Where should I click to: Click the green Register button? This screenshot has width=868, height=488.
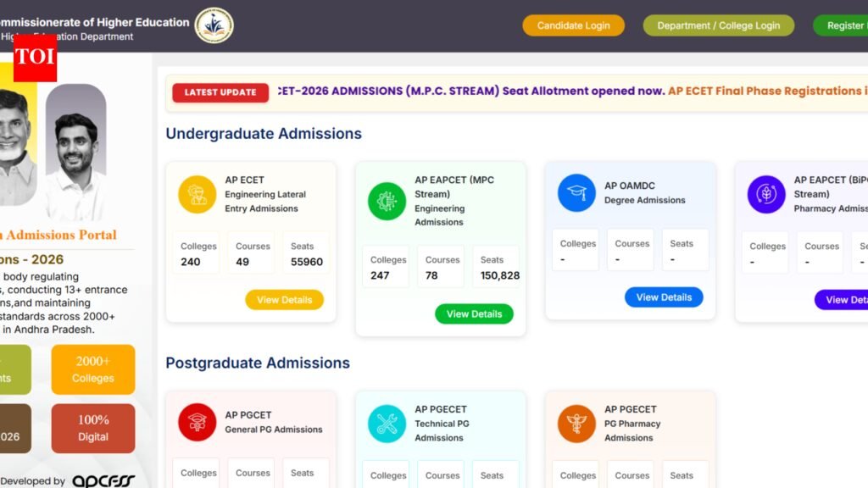pos(840,25)
